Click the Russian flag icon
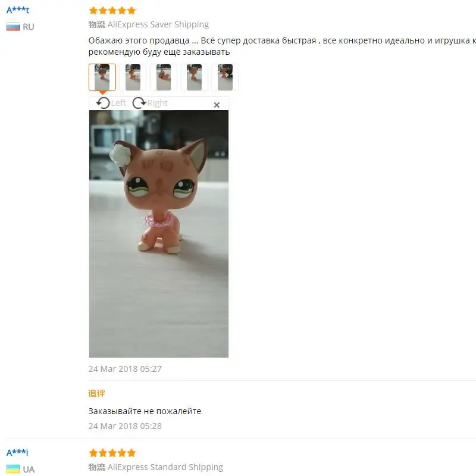 [x=13, y=27]
